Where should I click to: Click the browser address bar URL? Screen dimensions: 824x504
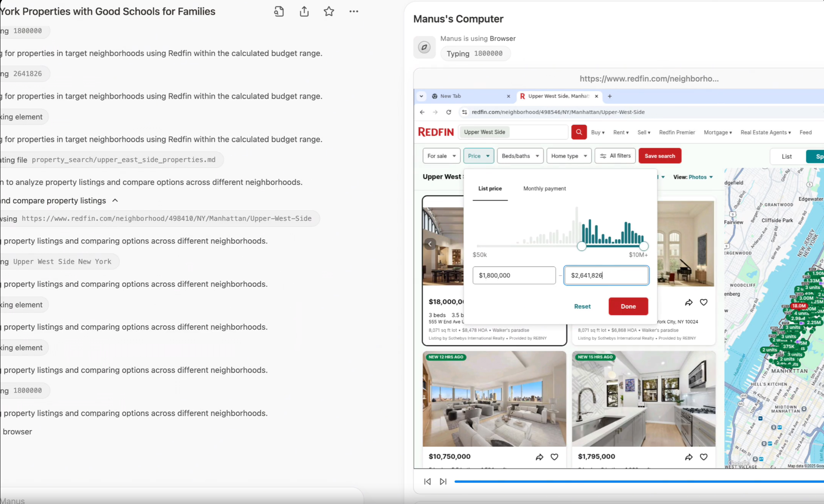[x=558, y=112]
